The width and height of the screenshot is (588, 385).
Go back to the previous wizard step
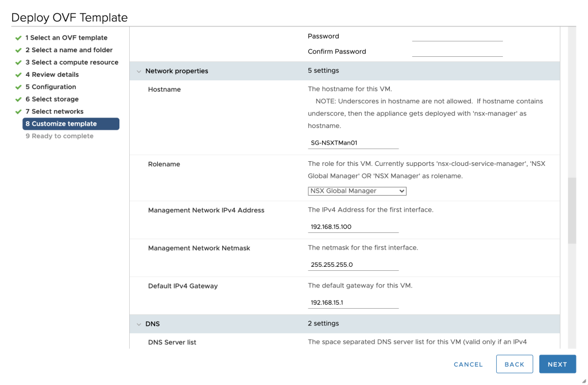point(514,364)
